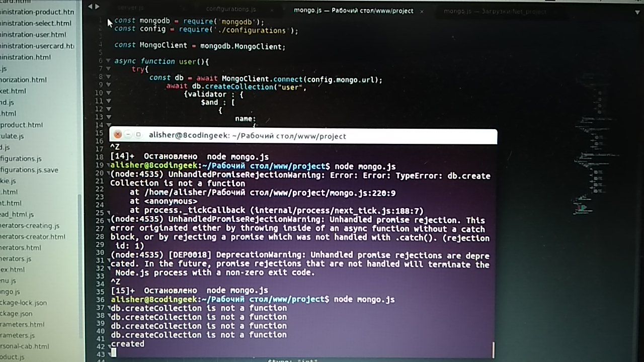Open administration.html in the sidebar
The height and width of the screenshot is (362, 644).
click(x=26, y=57)
